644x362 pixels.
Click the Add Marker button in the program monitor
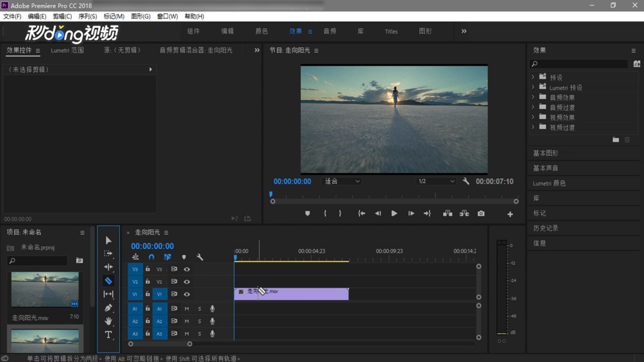[307, 214]
